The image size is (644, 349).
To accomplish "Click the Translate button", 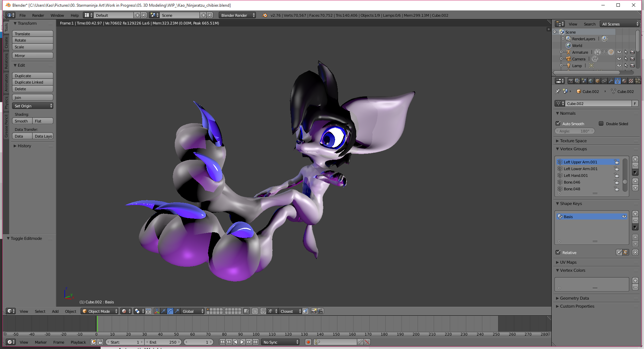I will tap(33, 34).
